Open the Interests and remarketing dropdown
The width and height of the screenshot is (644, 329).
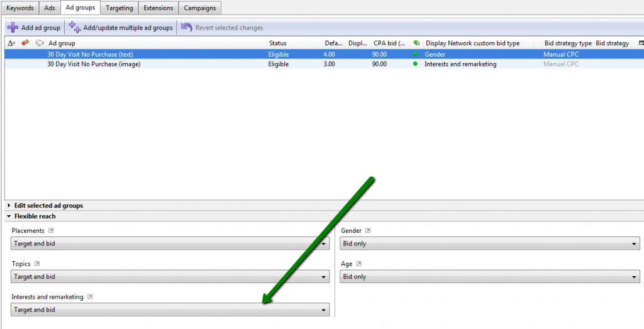(x=170, y=310)
